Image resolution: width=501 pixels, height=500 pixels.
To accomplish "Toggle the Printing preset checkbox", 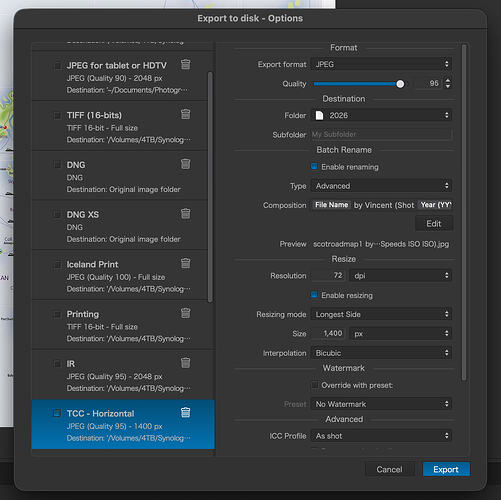I will coord(57,314).
